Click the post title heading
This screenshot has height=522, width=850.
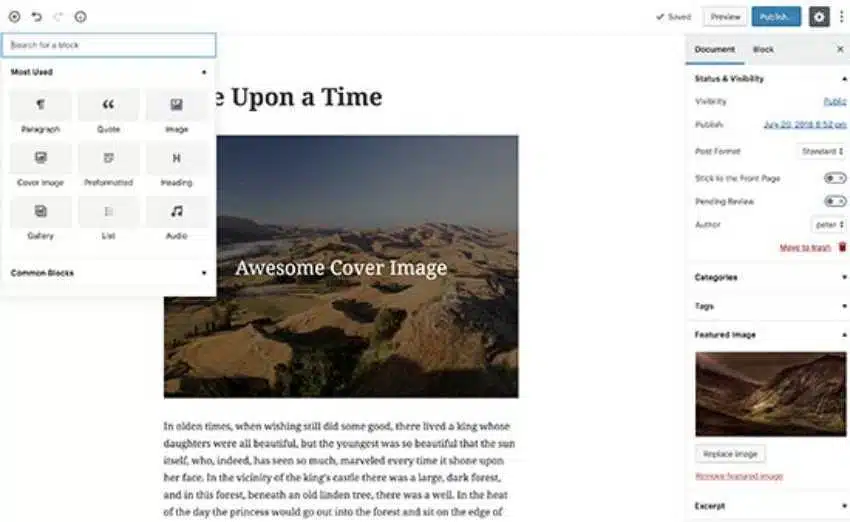tap(297, 98)
